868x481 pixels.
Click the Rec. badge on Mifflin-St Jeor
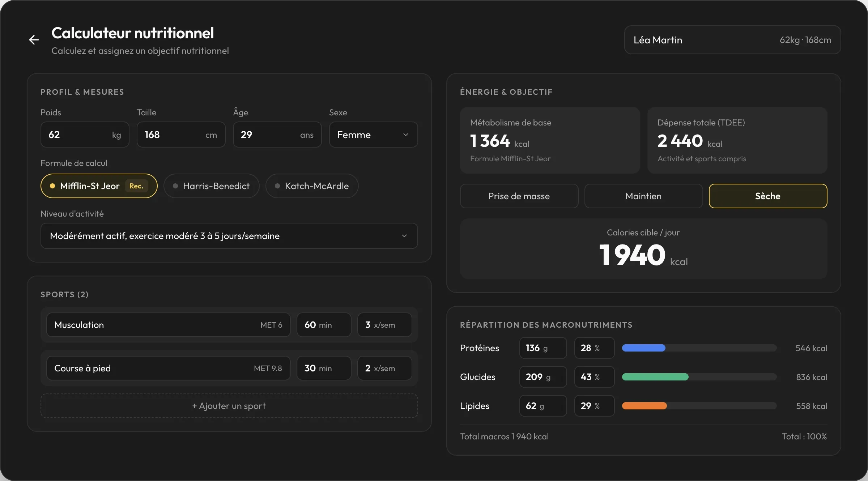[x=136, y=186]
